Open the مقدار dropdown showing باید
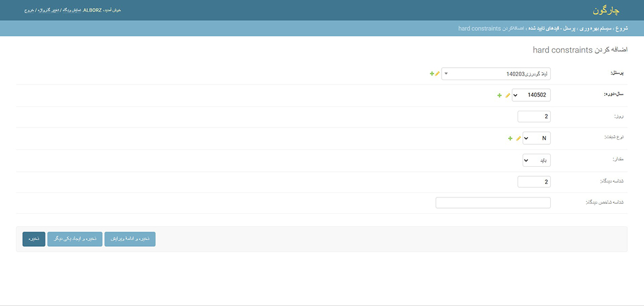The width and height of the screenshot is (644, 306). tap(537, 160)
